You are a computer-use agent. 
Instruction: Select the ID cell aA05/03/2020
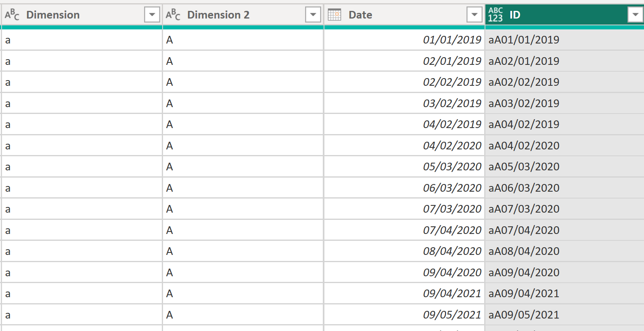point(524,167)
